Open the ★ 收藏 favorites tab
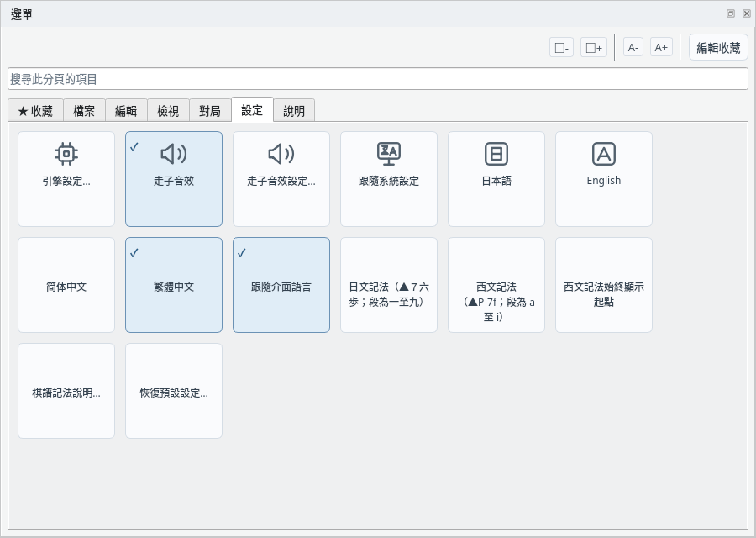 [35, 111]
